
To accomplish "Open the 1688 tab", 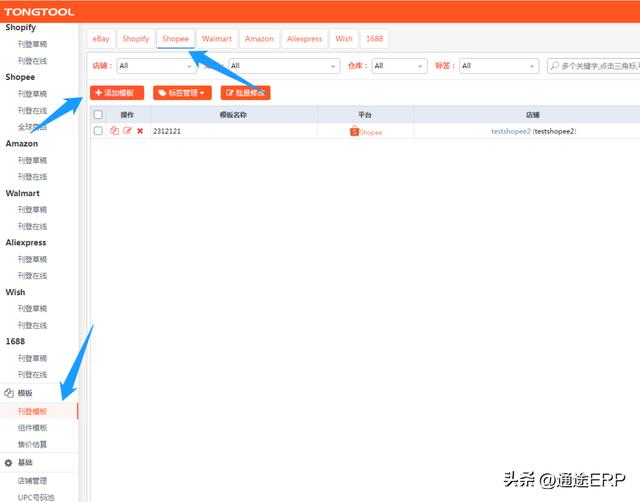I will 374,39.
